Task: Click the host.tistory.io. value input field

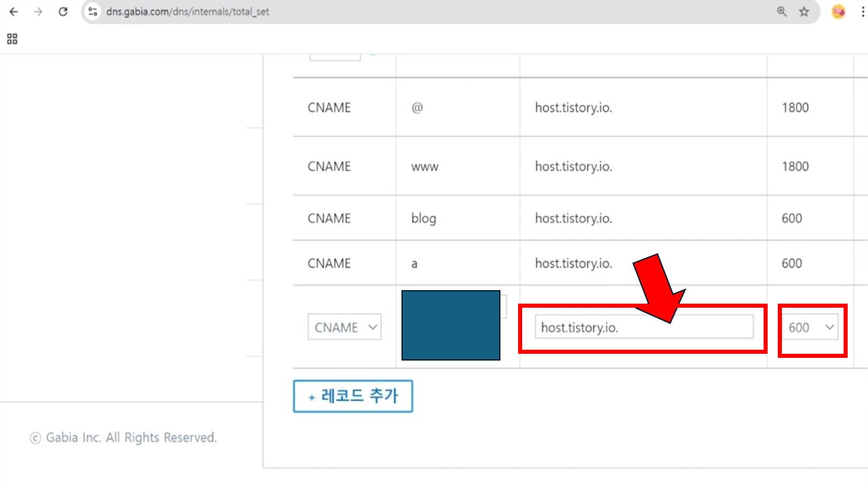Action: [x=644, y=327]
